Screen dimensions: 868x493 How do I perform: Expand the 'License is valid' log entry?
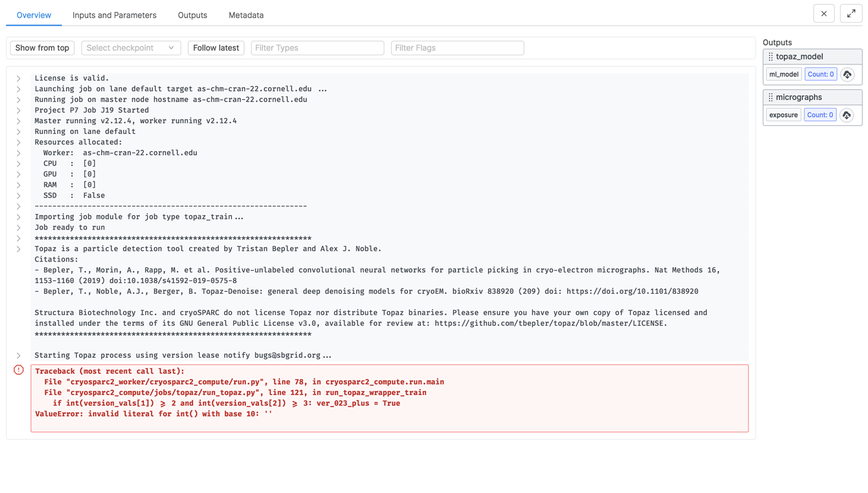click(x=18, y=78)
